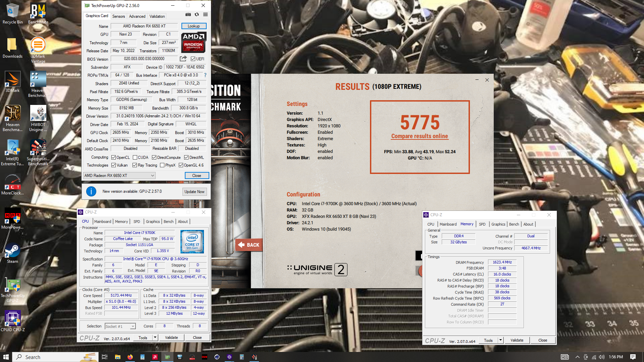The image size is (644, 362).
Task: Open GPU-Z hamburger menu
Action: pyautogui.click(x=205, y=15)
